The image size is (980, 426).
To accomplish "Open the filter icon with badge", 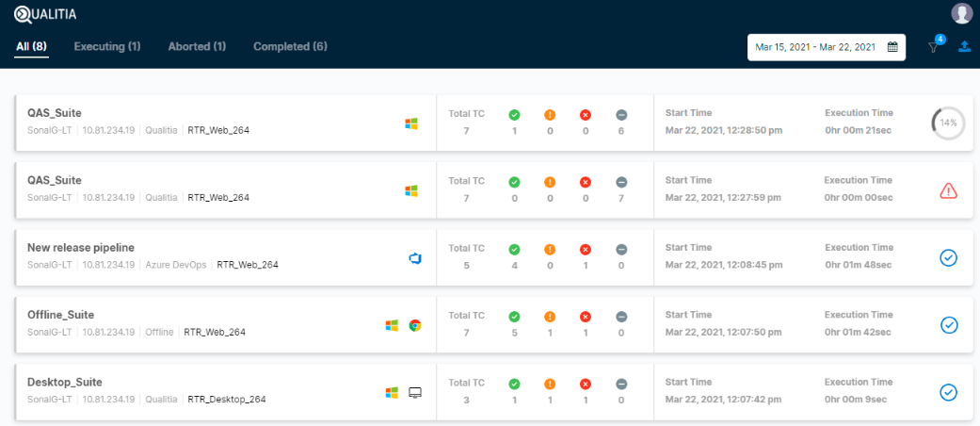I will pyautogui.click(x=933, y=47).
